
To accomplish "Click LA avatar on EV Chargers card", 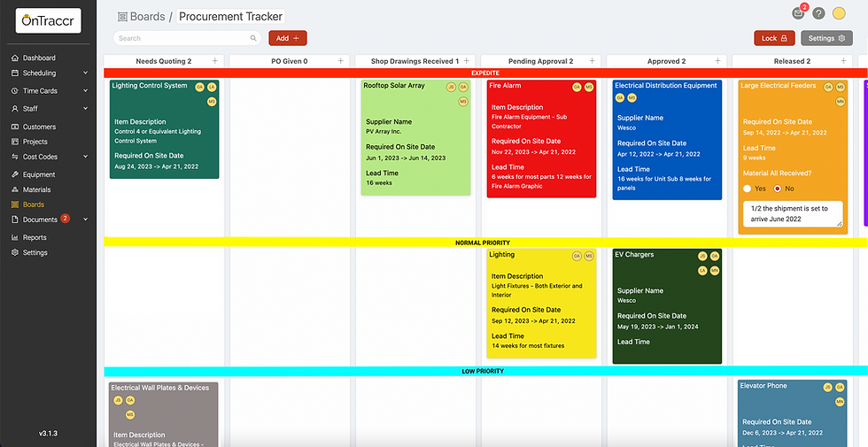I will pyautogui.click(x=702, y=271).
